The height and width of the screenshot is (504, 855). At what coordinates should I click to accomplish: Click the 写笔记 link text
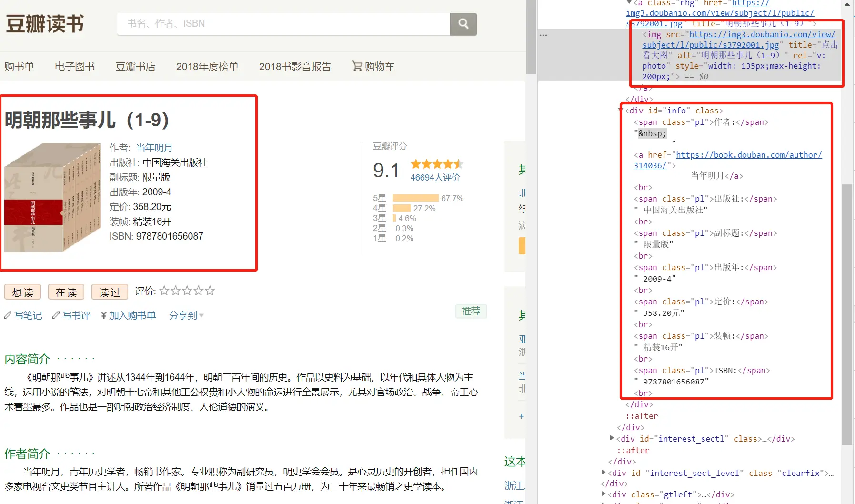click(x=28, y=315)
